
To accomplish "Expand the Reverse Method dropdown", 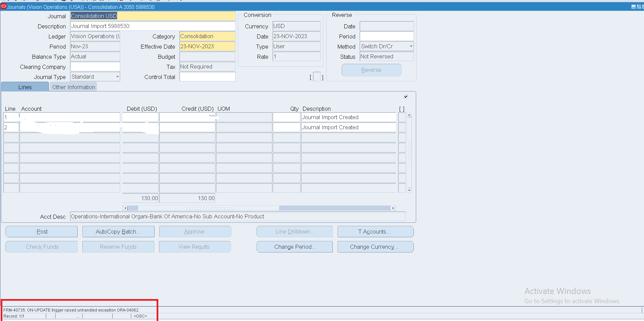I will [411, 47].
